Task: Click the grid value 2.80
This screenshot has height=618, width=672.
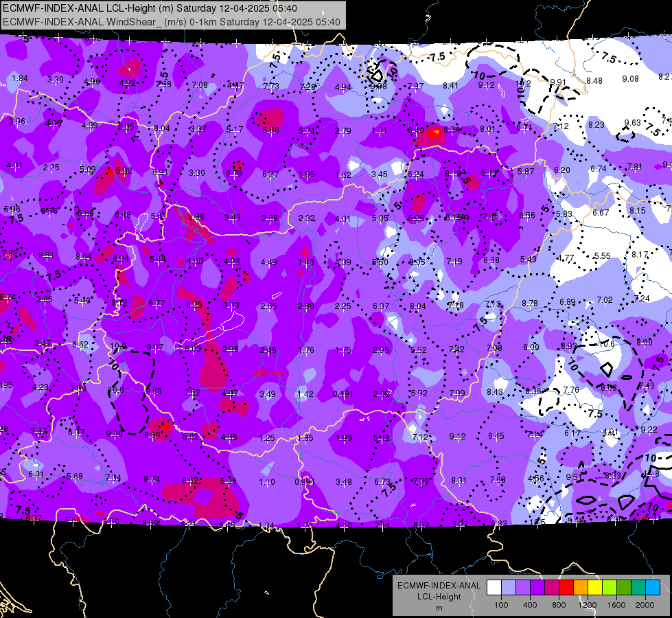Action: coord(306,306)
